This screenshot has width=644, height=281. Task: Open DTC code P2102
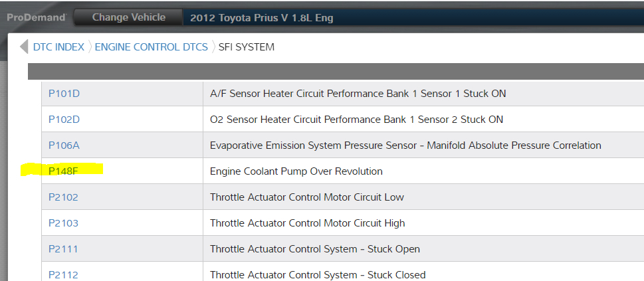coord(63,197)
